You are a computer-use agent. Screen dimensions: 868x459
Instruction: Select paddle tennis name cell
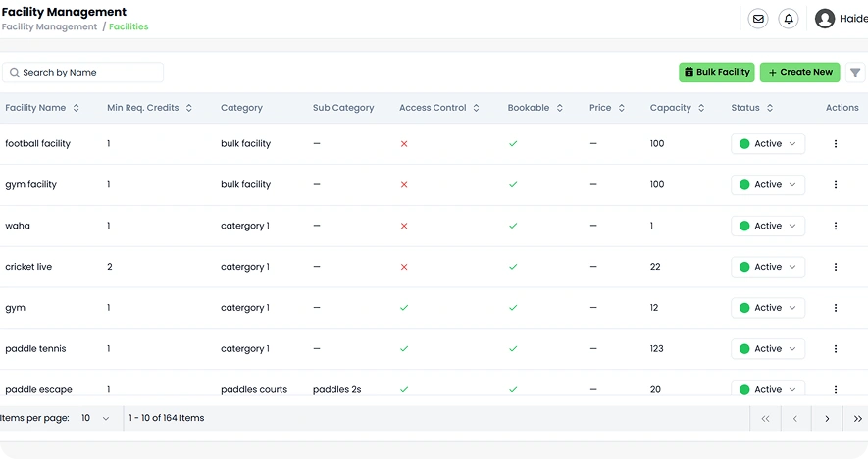pyautogui.click(x=35, y=349)
